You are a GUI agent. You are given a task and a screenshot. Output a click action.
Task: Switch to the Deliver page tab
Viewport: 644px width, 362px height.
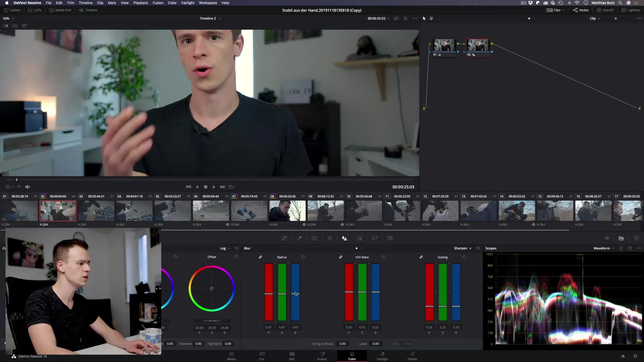point(412,356)
